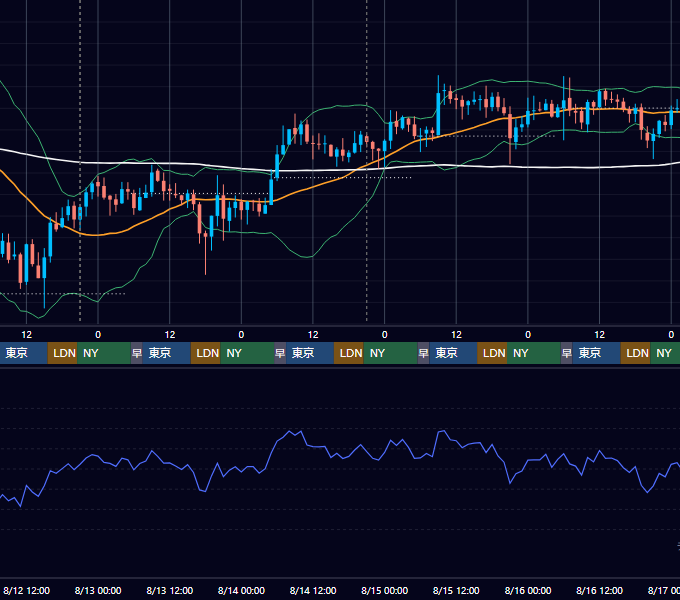Viewport: 680px width, 600px height.
Task: Click the 8/15 00:00 date label
Action: pos(384,590)
